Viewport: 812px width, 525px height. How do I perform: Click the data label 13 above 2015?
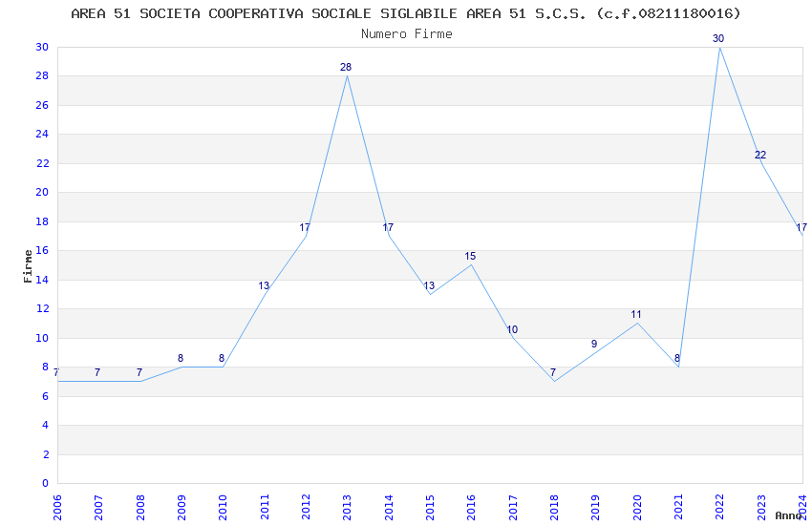point(429,285)
